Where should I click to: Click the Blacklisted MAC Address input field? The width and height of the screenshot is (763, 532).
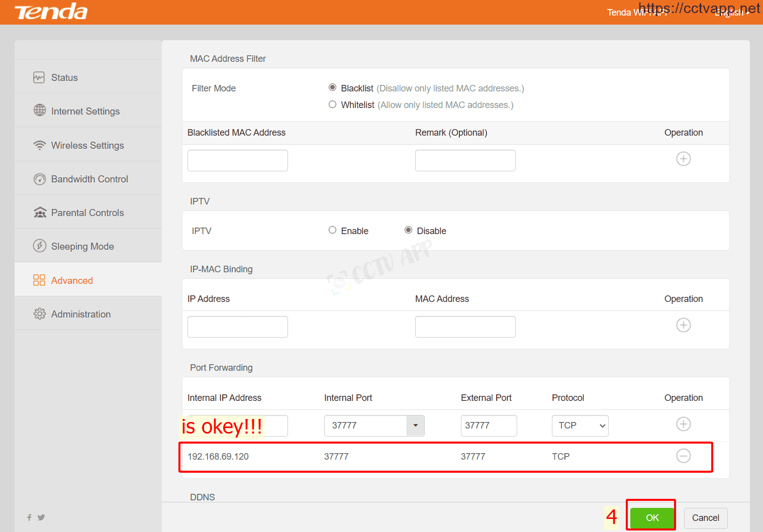[238, 161]
